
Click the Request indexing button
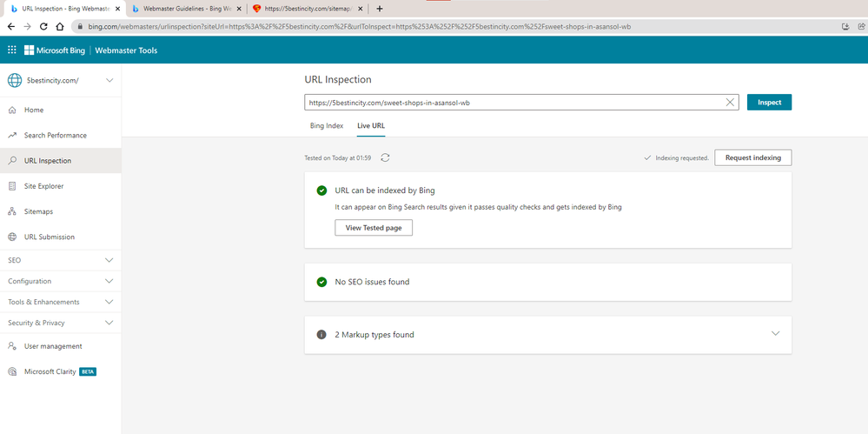[x=752, y=157]
